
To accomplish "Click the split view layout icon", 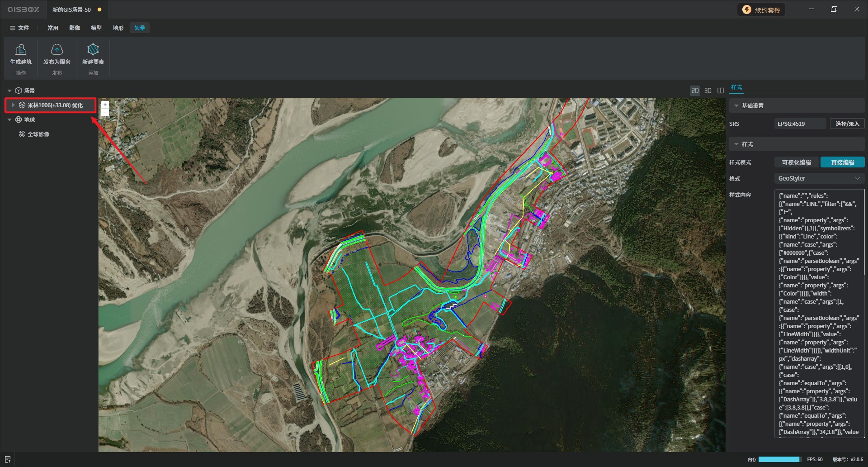I will [721, 91].
